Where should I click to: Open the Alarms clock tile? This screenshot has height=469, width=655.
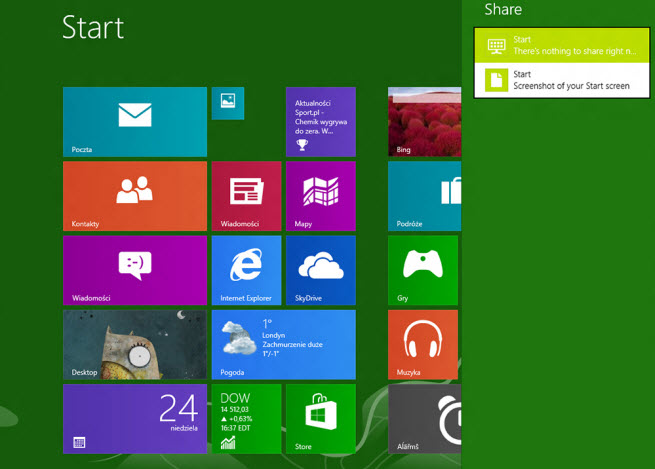point(424,419)
